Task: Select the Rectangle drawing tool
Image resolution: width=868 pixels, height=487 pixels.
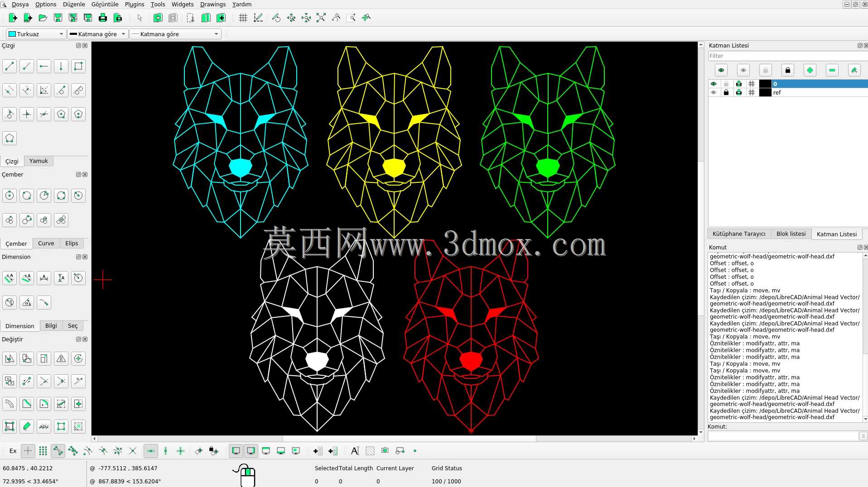Action: click(78, 66)
